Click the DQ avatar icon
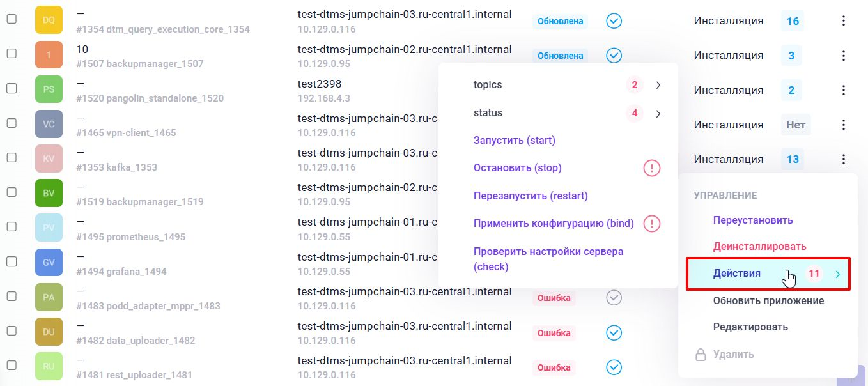This screenshot has width=868, height=386. tap(49, 20)
